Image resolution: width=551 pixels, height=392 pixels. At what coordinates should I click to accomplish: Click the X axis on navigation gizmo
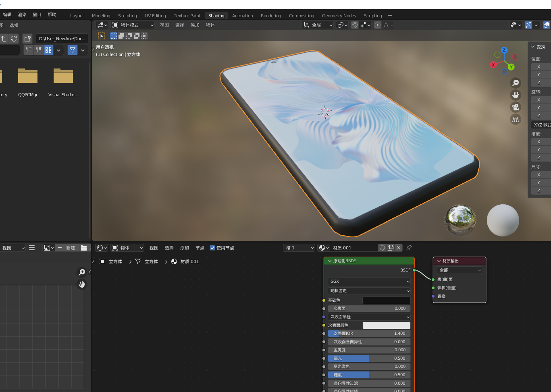tap(493, 64)
